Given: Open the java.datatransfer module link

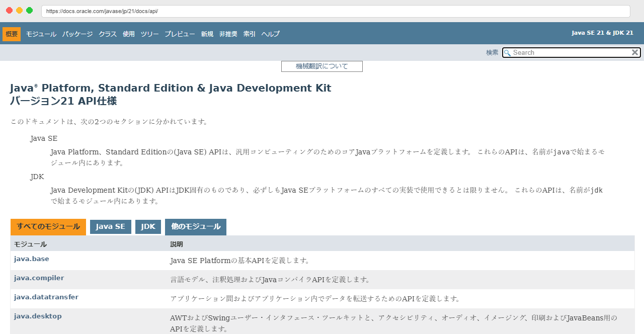Looking at the screenshot, I should pos(46,297).
